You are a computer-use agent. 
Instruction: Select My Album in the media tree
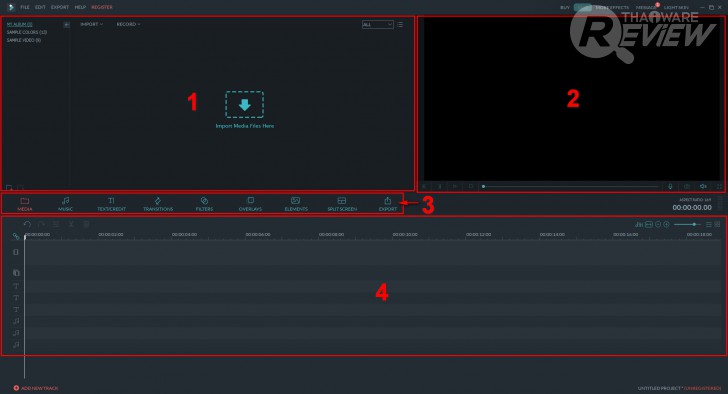[20, 24]
